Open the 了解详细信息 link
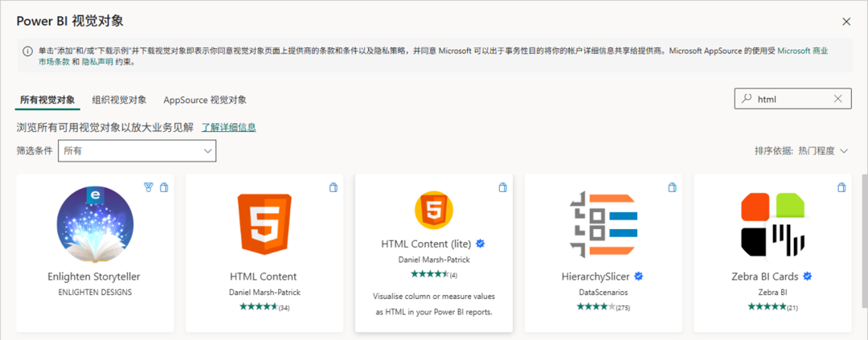The width and height of the screenshot is (868, 340). (228, 127)
